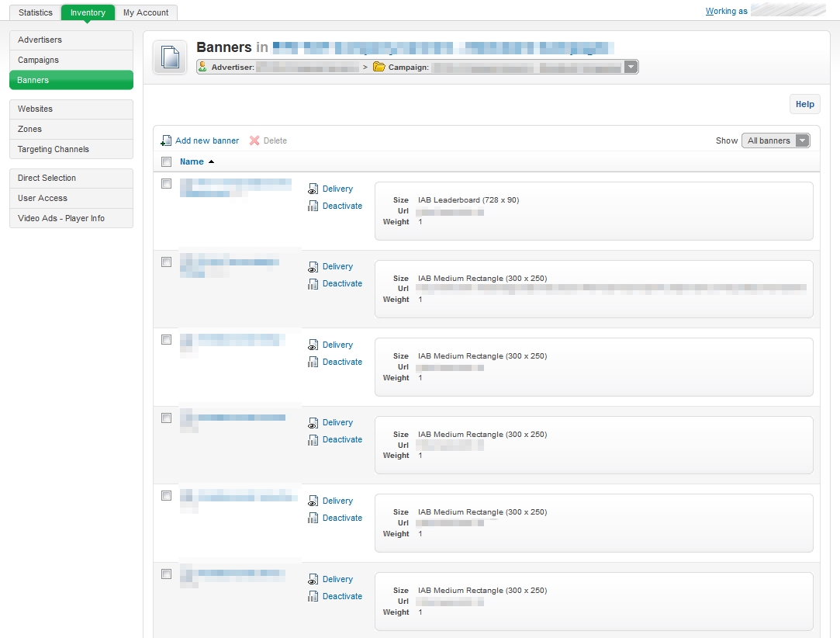Open the Show All banners dropdown

point(776,140)
